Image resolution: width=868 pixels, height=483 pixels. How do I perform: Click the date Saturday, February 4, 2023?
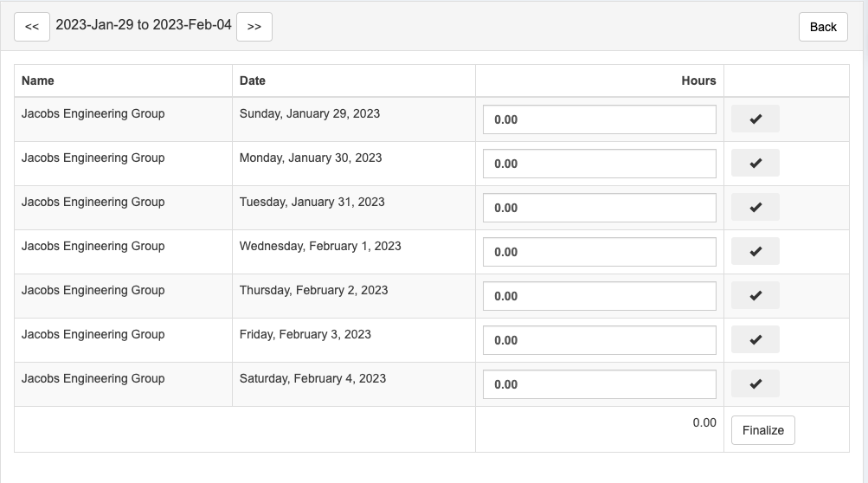tap(312, 379)
